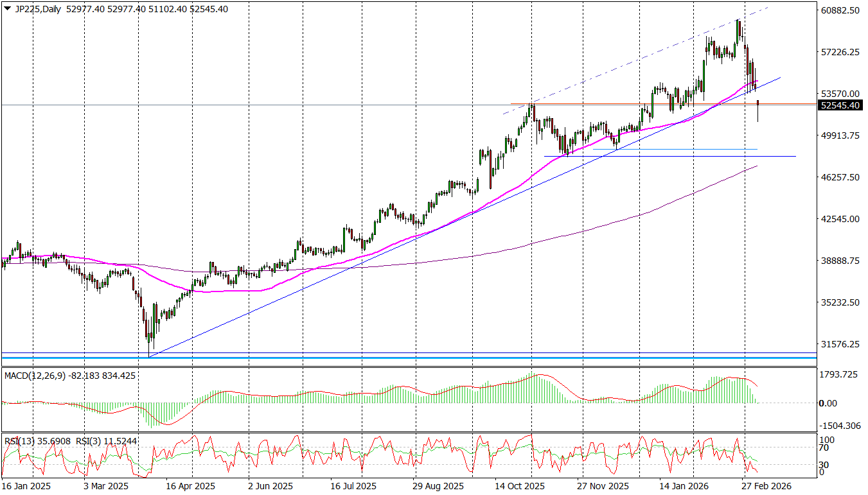This screenshot has height=495, width=868.
Task: Click the 27 Feb 2026 date label
Action: 765,486
